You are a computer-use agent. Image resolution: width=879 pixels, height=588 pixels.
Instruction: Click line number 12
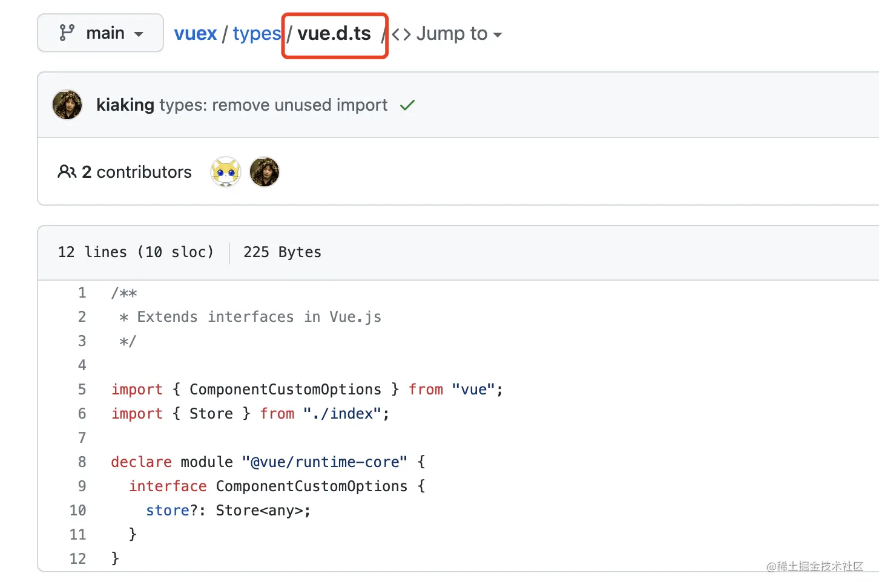tap(78, 559)
